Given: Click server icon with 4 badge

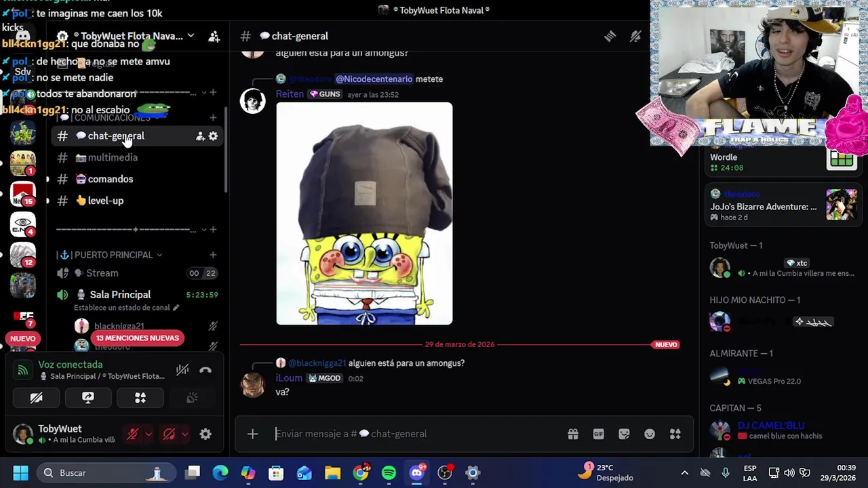Looking at the screenshot, I should click(x=22, y=225).
